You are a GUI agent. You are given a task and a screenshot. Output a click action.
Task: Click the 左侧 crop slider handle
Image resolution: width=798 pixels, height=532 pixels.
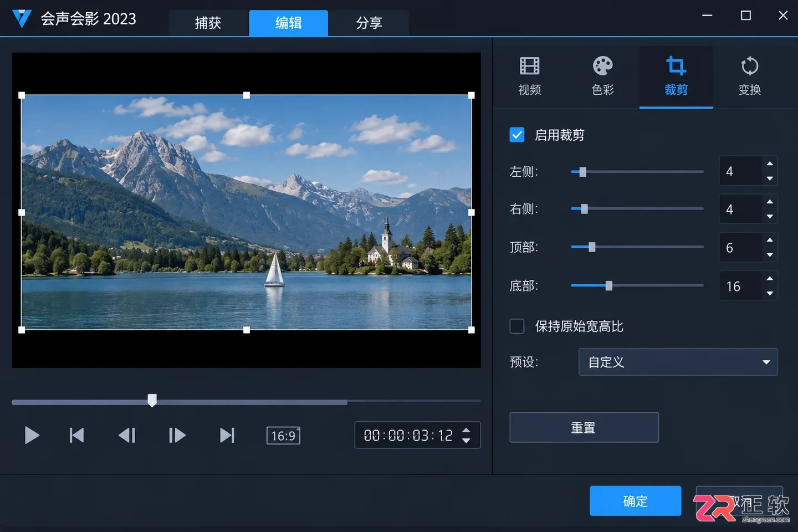coord(582,172)
